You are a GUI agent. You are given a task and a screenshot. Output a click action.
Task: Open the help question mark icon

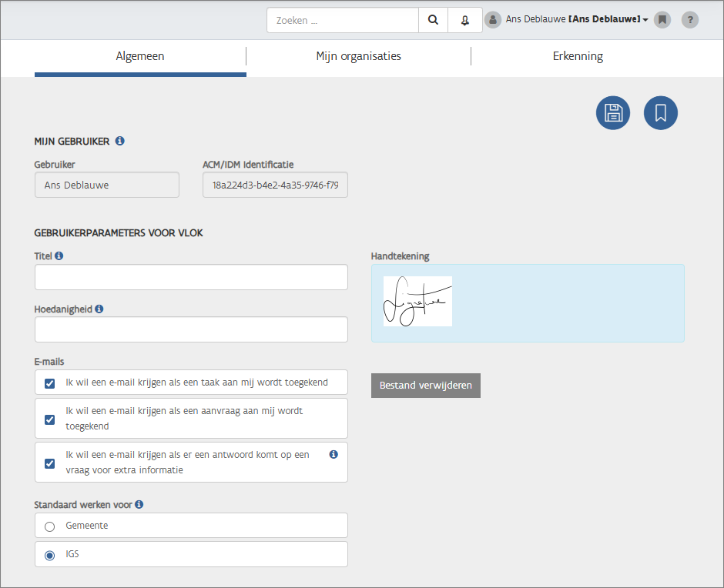tap(690, 20)
